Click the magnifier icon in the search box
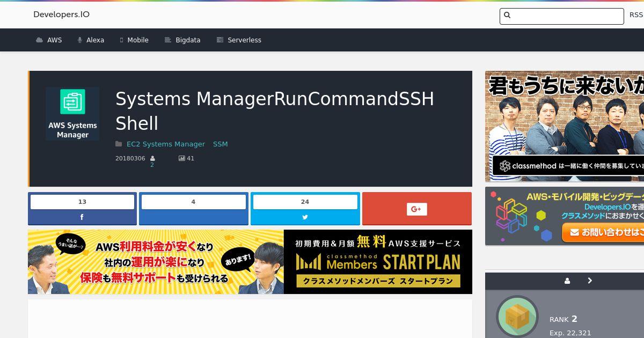Screen dimensions: 644x338 (508, 16)
